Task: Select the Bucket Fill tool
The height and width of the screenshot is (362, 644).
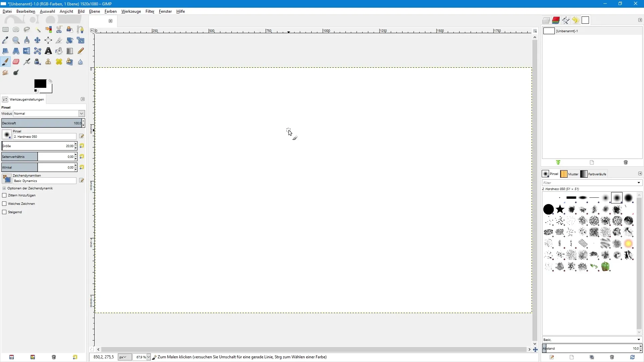Action: coord(59,51)
